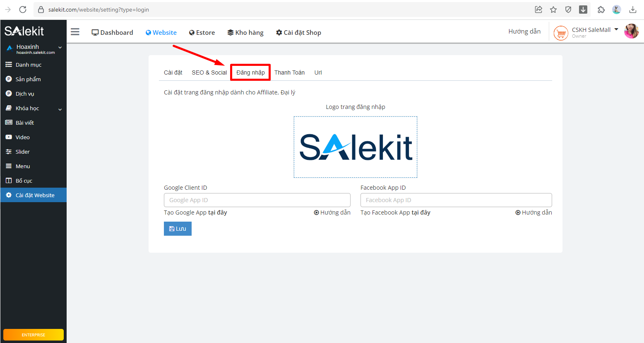
Task: Open Hướng dẫn guide under Facebook App ID
Action: coord(533,213)
